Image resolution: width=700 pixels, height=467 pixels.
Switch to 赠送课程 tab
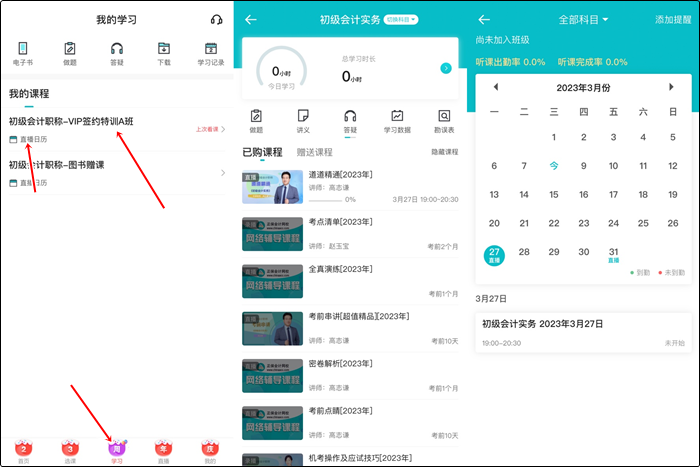pos(315,152)
